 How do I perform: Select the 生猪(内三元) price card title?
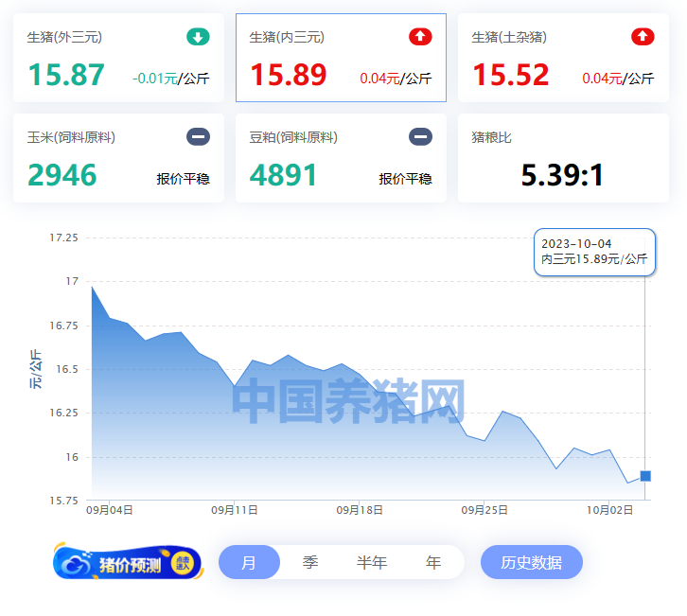point(287,37)
